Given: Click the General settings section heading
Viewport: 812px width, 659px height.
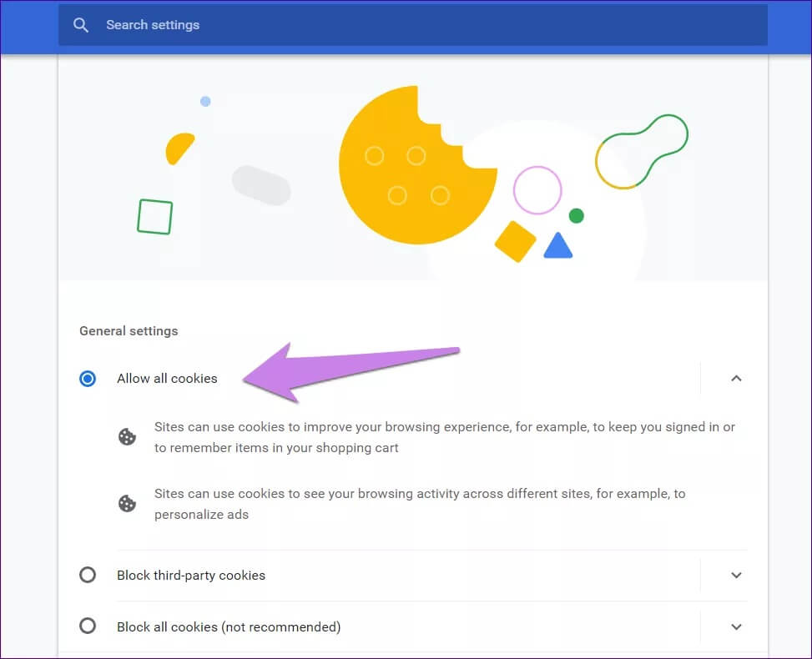Looking at the screenshot, I should tap(129, 331).
